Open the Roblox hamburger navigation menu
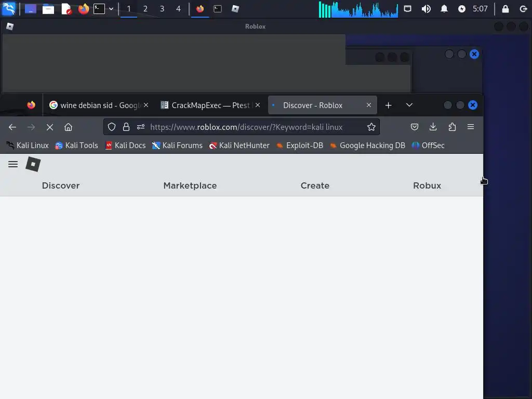This screenshot has width=532, height=399. tap(13, 164)
